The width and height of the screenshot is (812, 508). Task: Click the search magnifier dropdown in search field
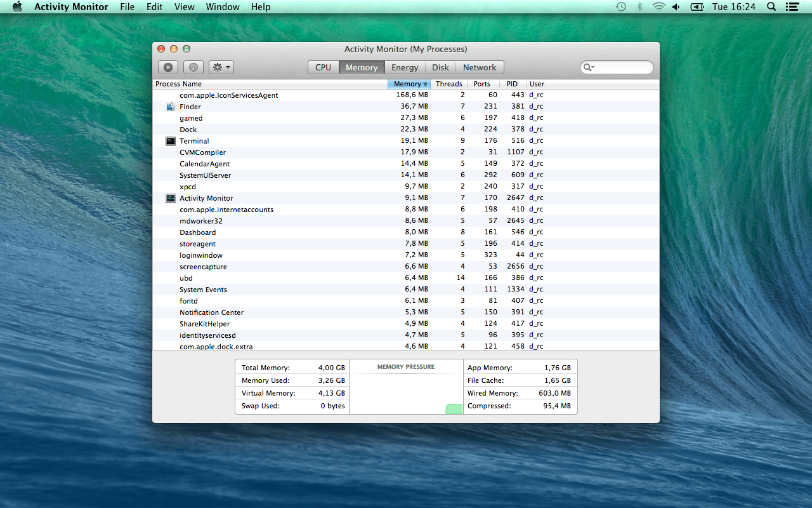click(589, 67)
